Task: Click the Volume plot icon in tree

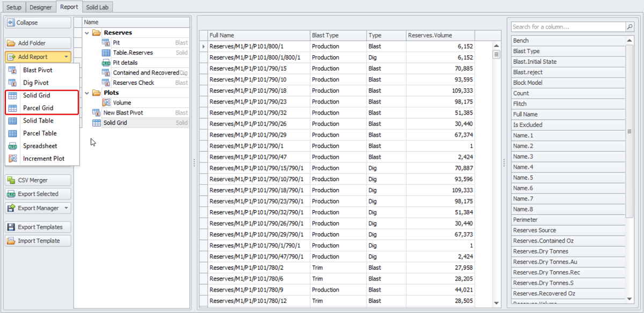Action: (106, 102)
